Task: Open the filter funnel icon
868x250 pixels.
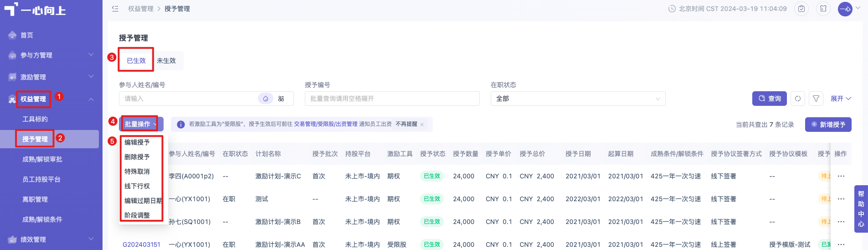Action: pyautogui.click(x=816, y=99)
